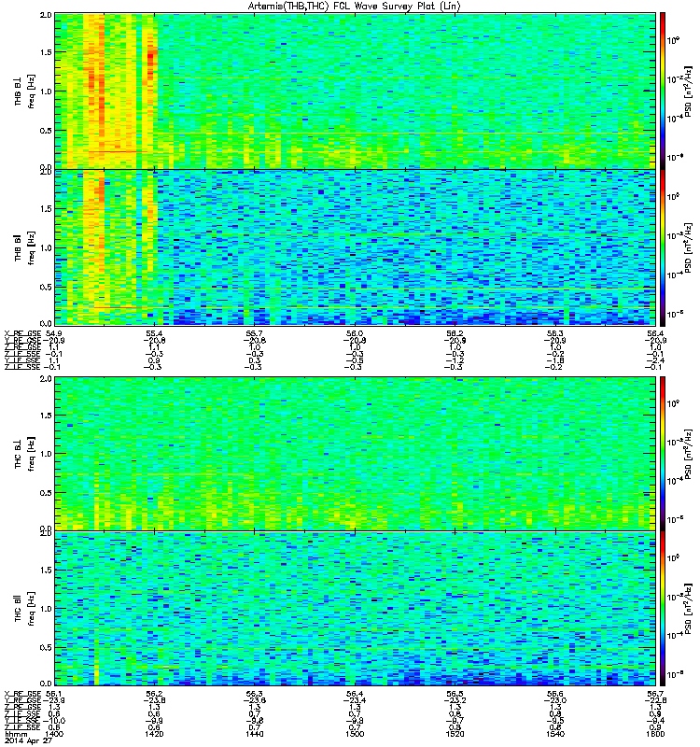Click the '1500' time tick label

[x=356, y=734]
